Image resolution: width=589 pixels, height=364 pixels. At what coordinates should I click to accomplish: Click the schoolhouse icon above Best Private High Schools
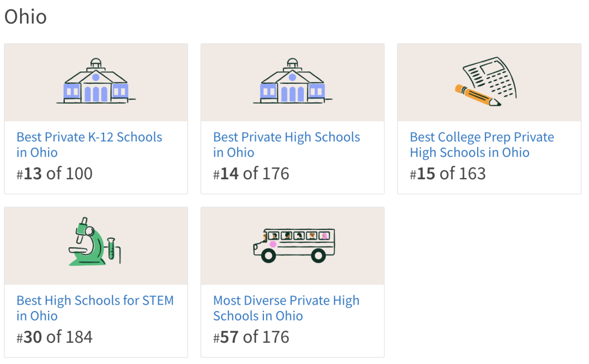[x=293, y=81]
